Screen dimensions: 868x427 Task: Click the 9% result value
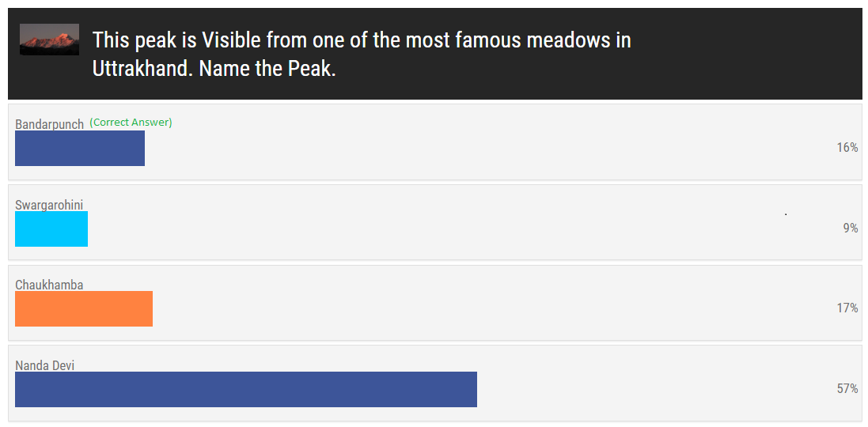click(851, 229)
